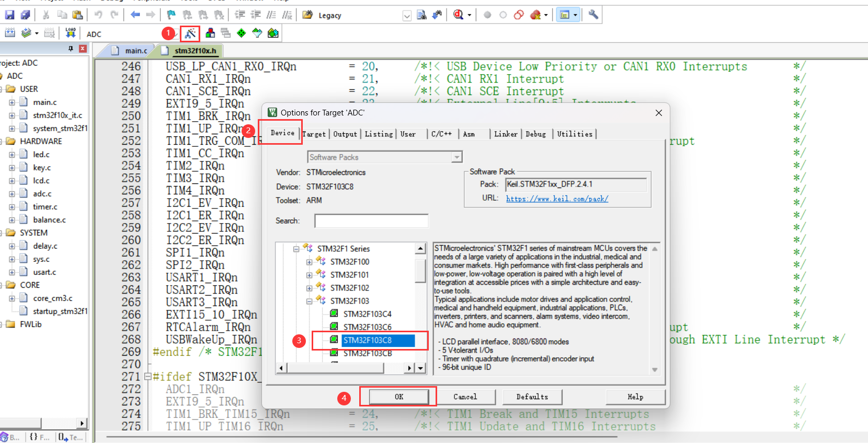Switch to the Debug tab
Screen dimensions: 868x443
[x=535, y=134]
